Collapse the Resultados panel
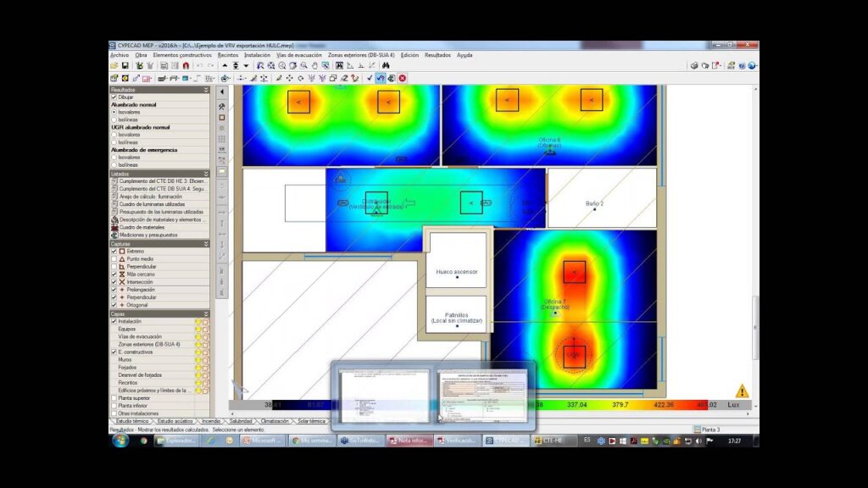The image size is (868, 488). click(x=205, y=89)
